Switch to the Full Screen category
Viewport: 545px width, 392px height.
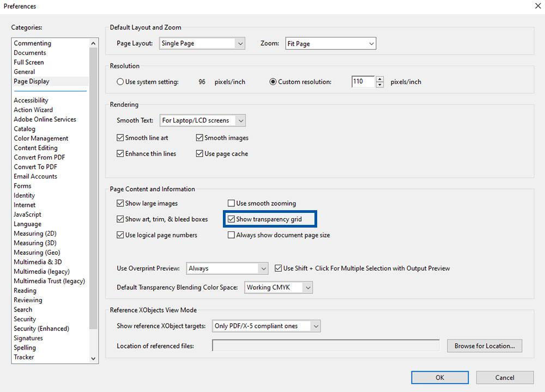click(x=29, y=62)
